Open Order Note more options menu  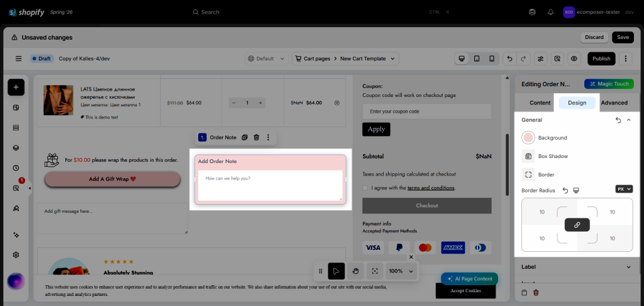click(268, 137)
